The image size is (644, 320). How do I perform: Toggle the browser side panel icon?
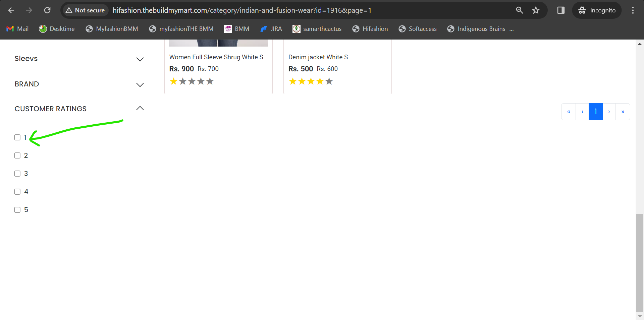pyautogui.click(x=561, y=10)
